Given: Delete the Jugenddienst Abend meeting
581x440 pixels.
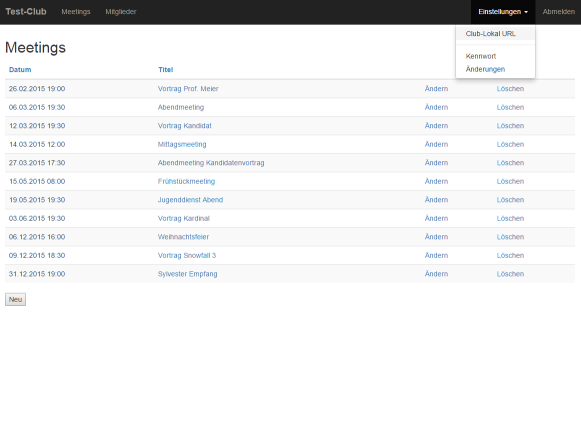Looking at the screenshot, I should (x=510, y=200).
